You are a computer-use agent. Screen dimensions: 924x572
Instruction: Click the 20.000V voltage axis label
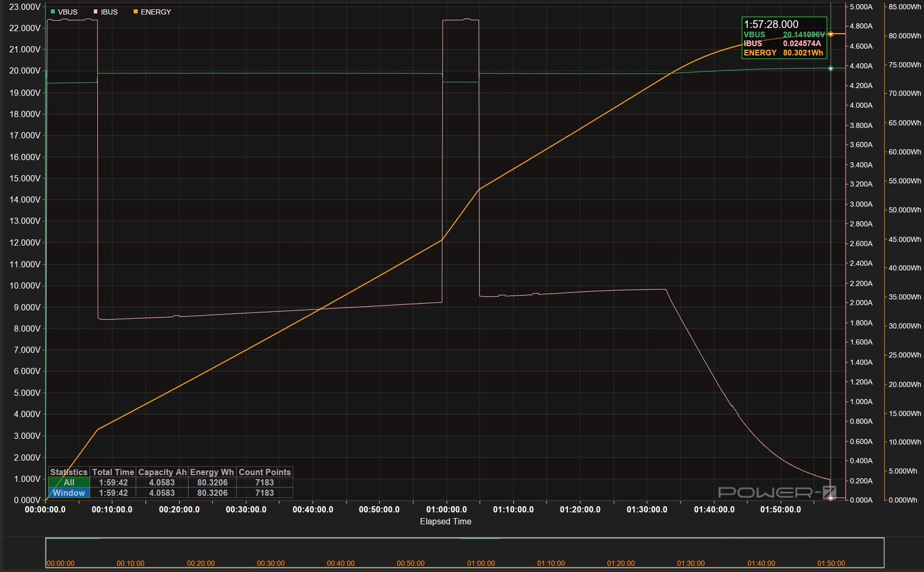click(25, 71)
